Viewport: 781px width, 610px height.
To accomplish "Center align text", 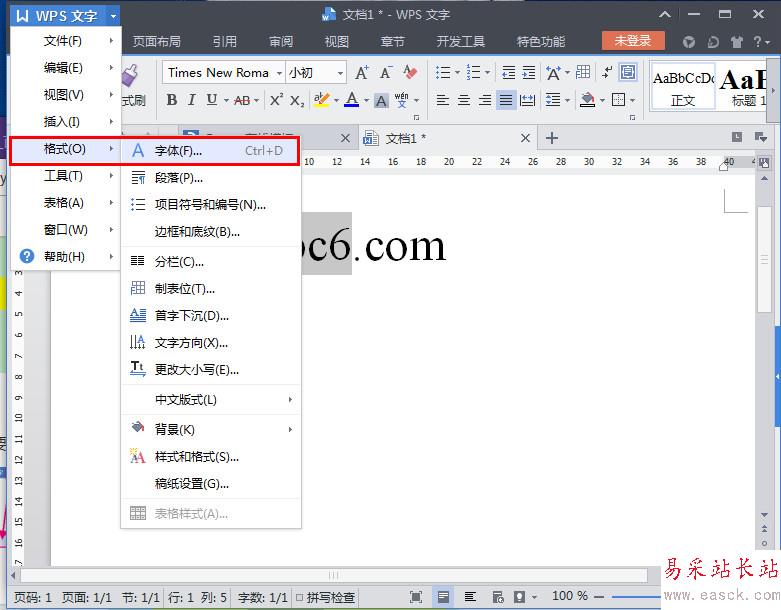I will click(464, 101).
